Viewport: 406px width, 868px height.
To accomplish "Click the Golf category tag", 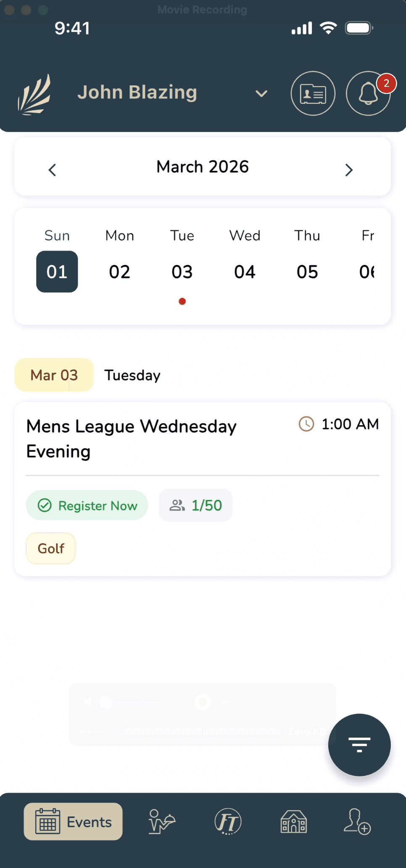I will [51, 548].
